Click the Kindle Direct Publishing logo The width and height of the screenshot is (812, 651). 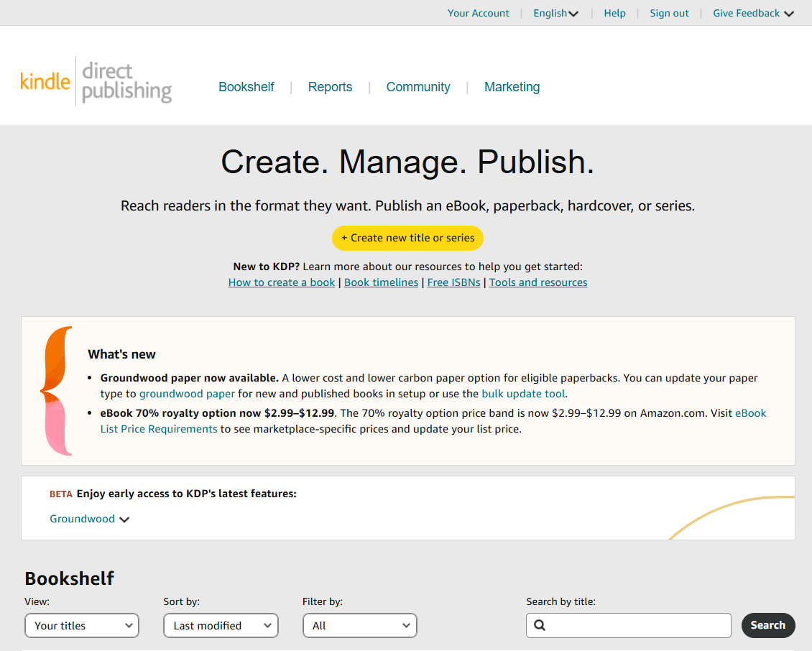96,81
